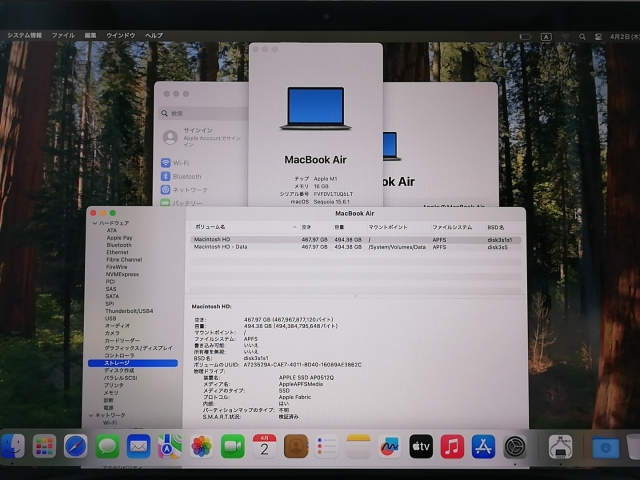The image size is (640, 480).
Task: Select プリンタ in hardware list
Action: click(x=113, y=385)
